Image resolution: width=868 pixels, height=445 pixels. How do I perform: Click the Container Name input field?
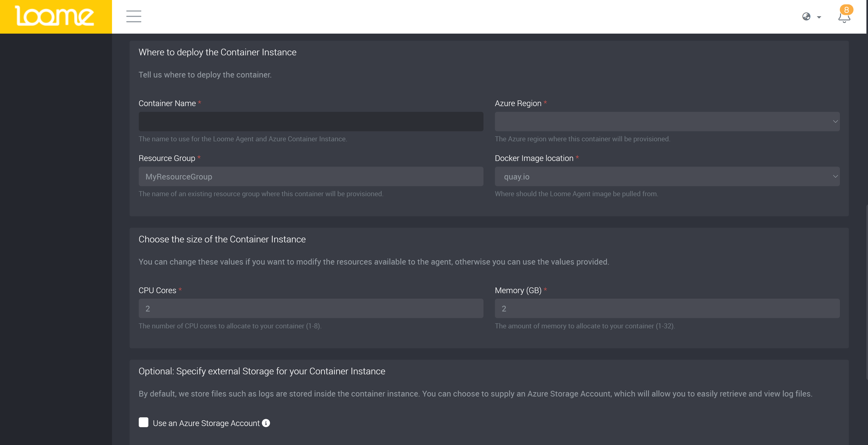[311, 121]
